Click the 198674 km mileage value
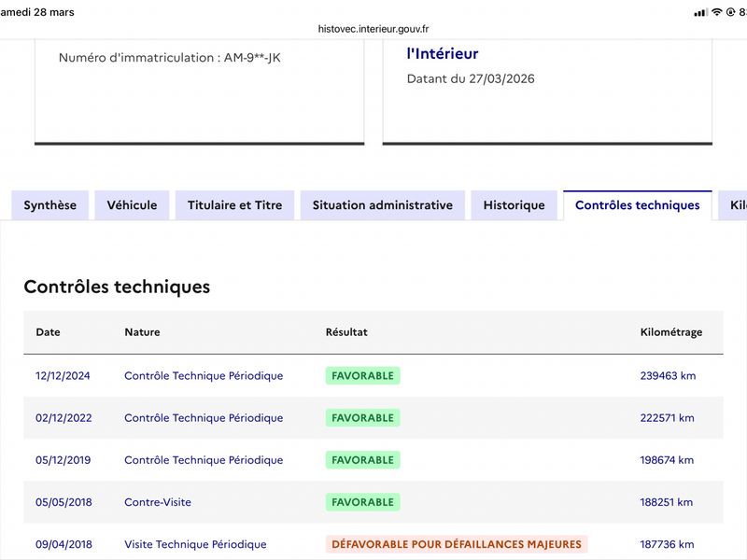Screen dimensions: 747x560 (667, 460)
